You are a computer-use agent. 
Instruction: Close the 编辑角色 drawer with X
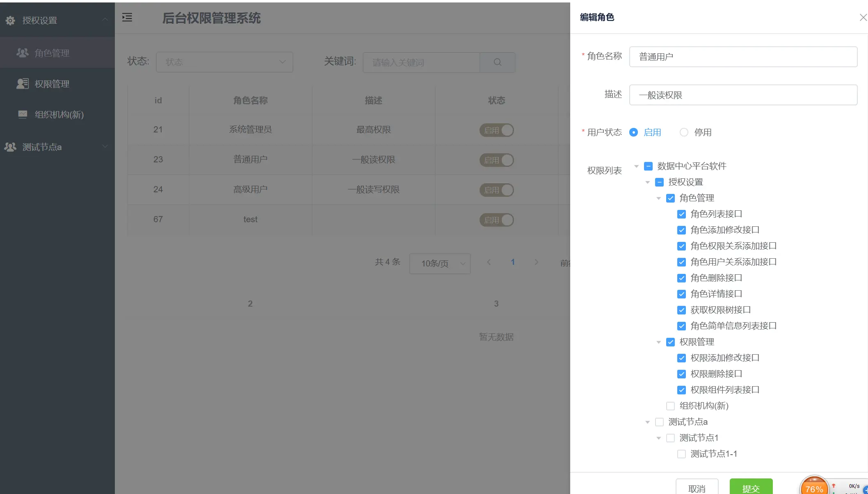[863, 17]
